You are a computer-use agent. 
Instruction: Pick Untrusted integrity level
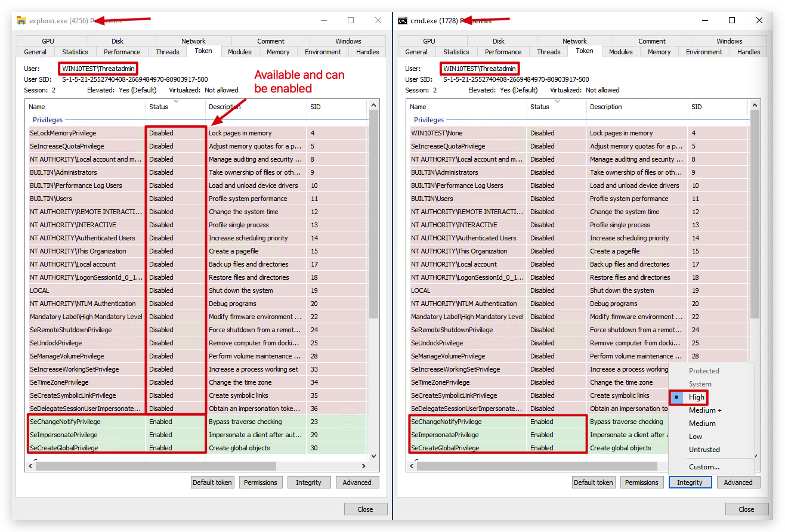tap(704, 450)
